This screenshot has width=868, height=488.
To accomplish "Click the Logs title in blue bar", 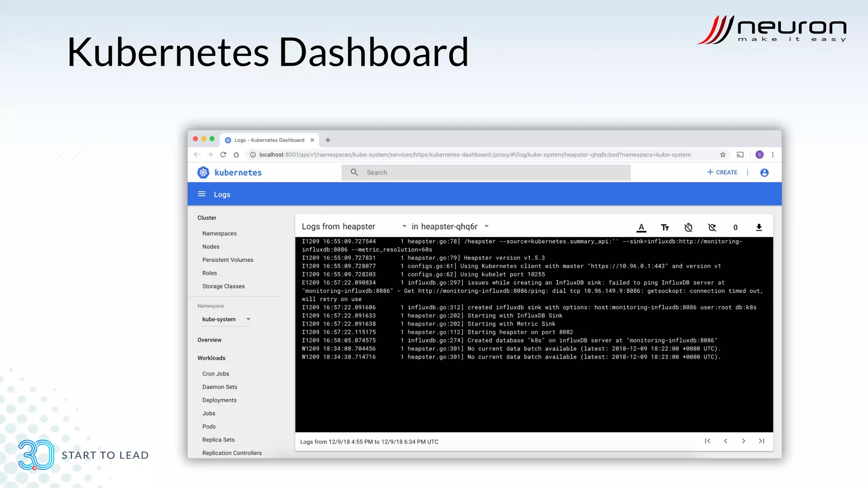I will (222, 194).
